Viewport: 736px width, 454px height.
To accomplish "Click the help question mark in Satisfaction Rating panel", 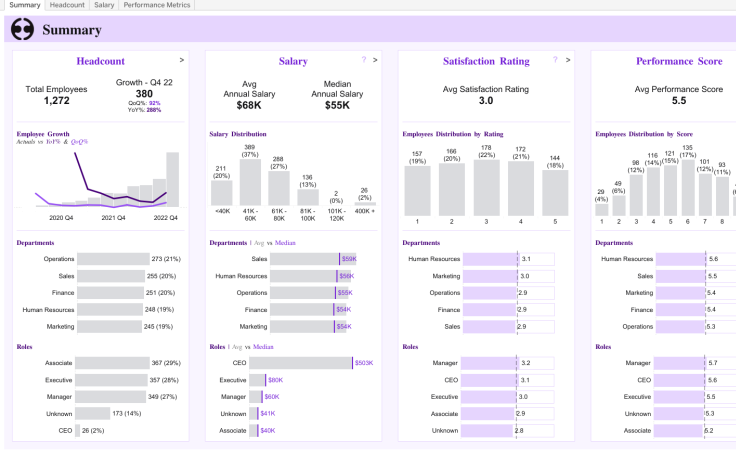I will (x=555, y=60).
